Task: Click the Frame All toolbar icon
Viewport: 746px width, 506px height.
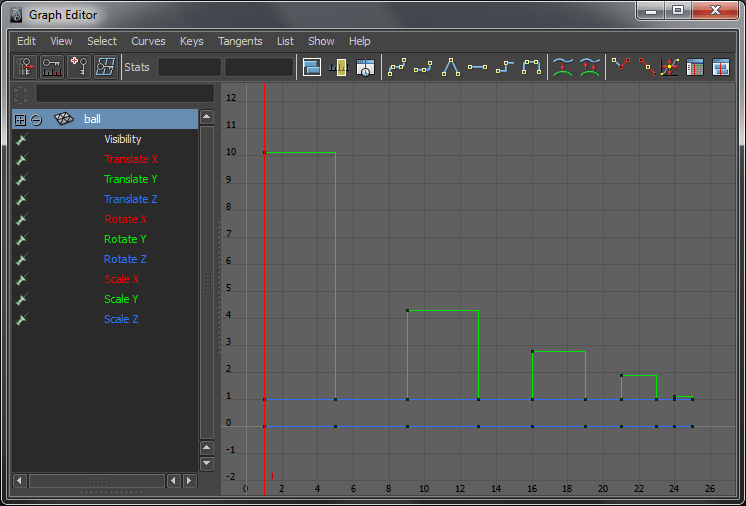Action: pos(312,67)
